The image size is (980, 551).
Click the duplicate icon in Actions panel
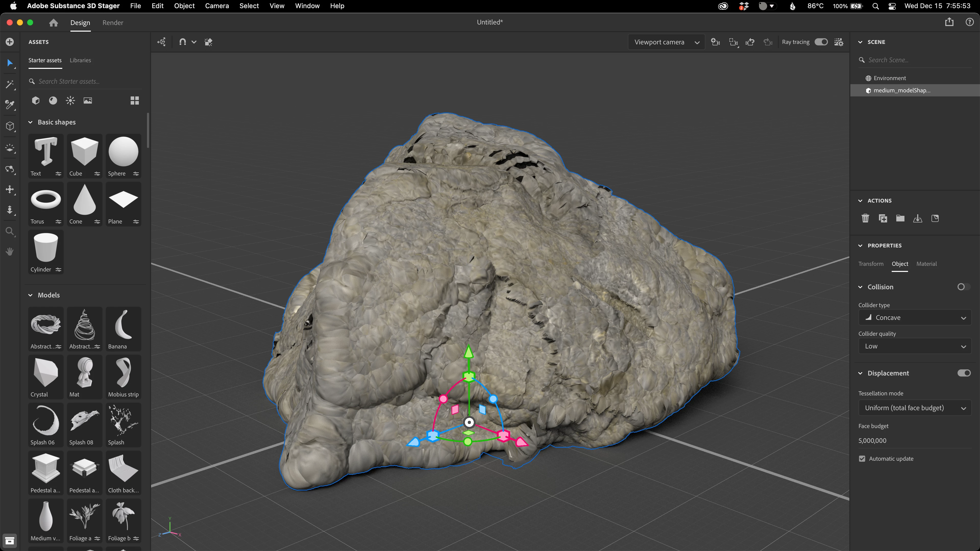click(883, 218)
